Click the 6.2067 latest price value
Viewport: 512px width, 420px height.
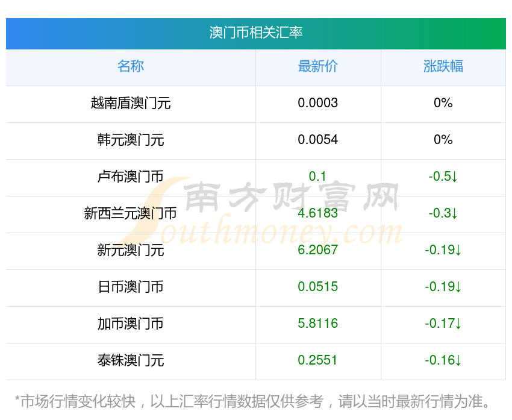(x=318, y=250)
